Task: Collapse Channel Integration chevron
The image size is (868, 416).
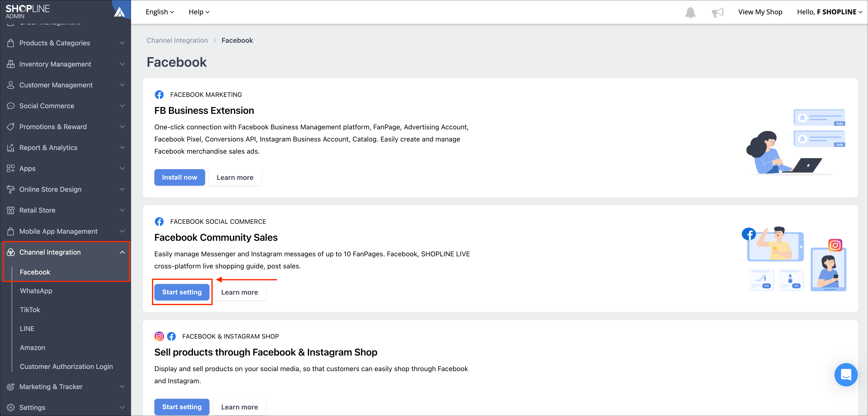Action: 122,252
